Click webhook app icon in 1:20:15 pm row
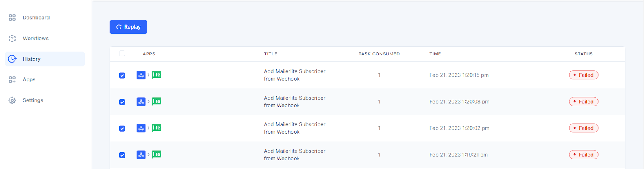644x169 pixels. point(141,75)
